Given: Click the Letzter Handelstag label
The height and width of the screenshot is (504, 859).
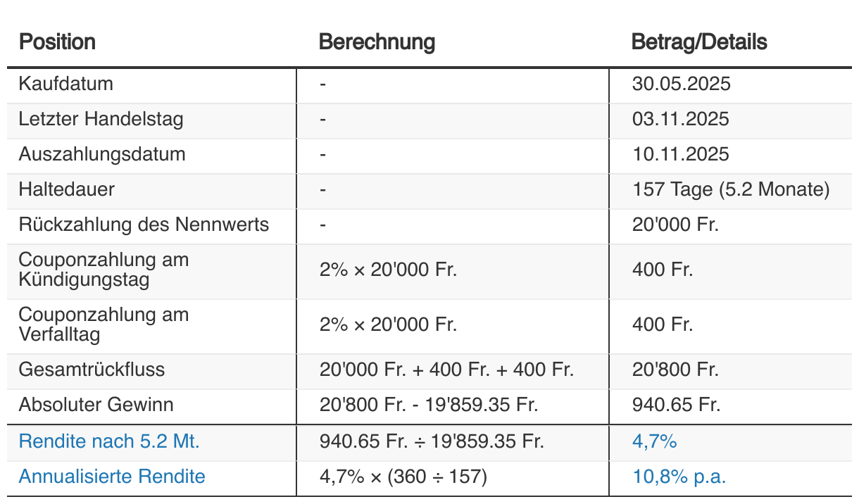Looking at the screenshot, I should pyautogui.click(x=101, y=119).
